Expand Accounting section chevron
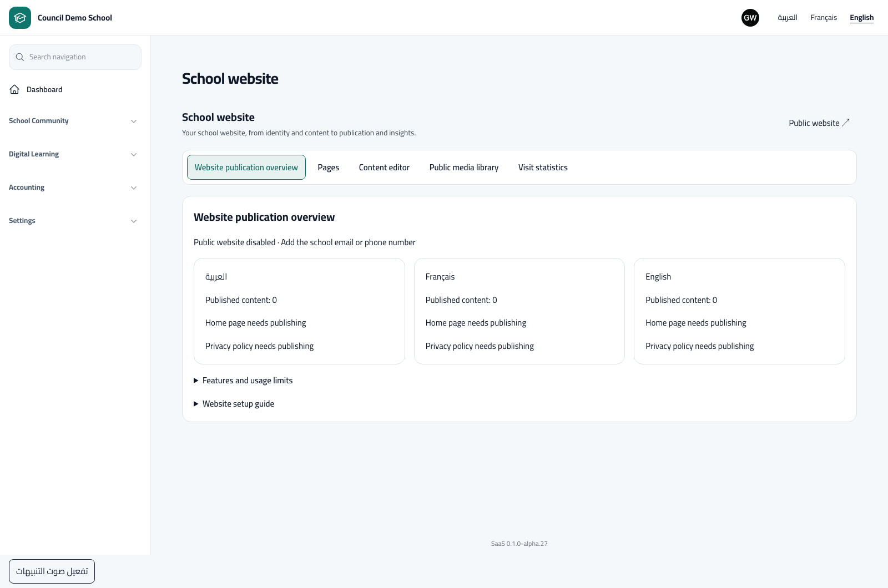This screenshot has height=588, width=888. (x=134, y=187)
